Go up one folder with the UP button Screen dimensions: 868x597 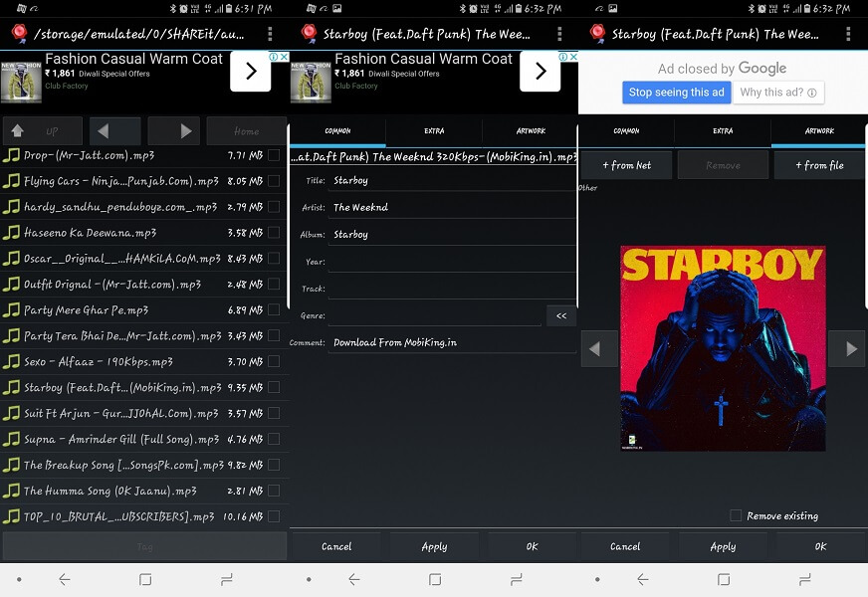(x=43, y=131)
